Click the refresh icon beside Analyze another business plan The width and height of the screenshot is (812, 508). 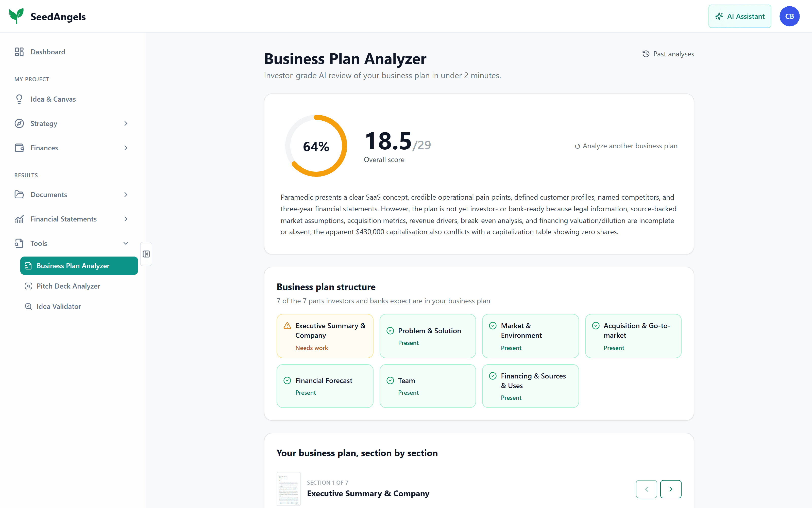pyautogui.click(x=578, y=146)
